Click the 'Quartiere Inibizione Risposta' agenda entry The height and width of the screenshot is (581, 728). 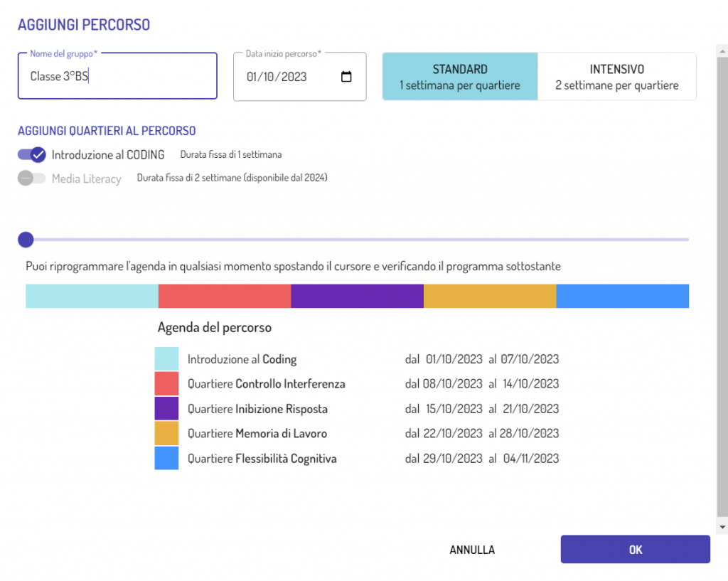257,409
